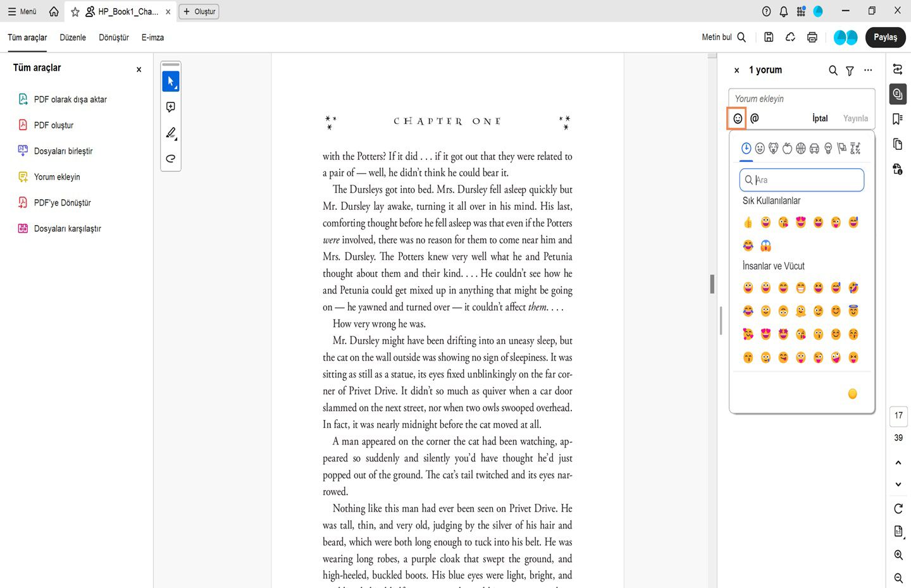Screen dimensions: 911x588
Task: Go to the previous page with up chevron
Action: tap(898, 463)
